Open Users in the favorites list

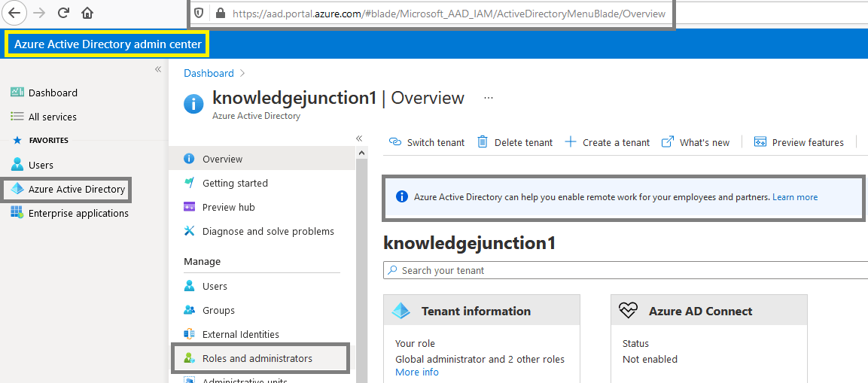[41, 165]
